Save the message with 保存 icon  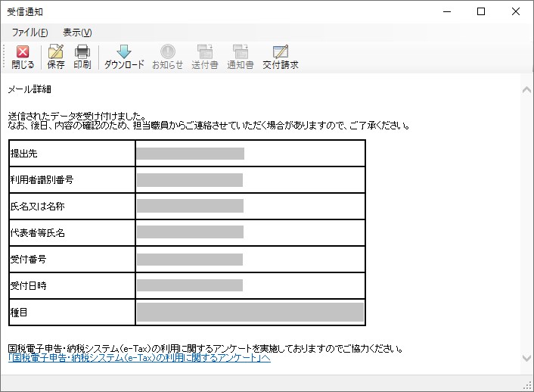[55, 51]
